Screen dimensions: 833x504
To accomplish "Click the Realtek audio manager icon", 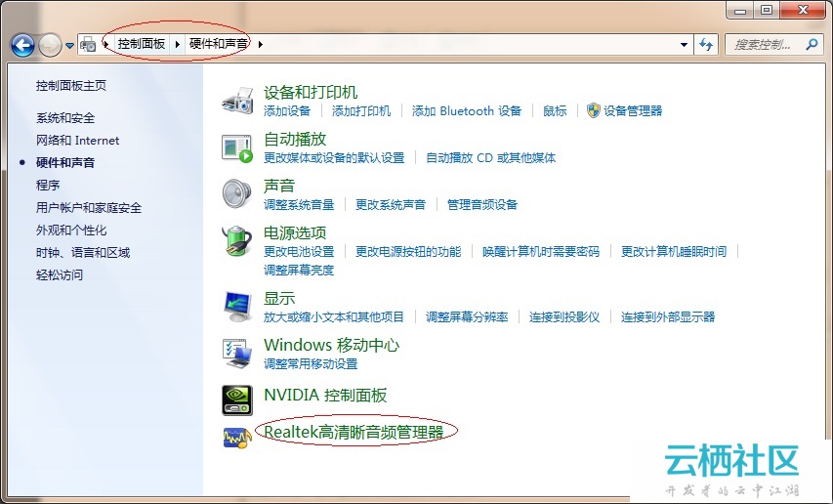I will click(237, 438).
